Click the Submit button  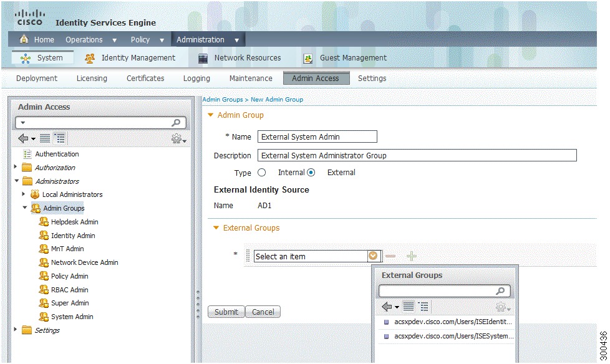pyautogui.click(x=226, y=312)
